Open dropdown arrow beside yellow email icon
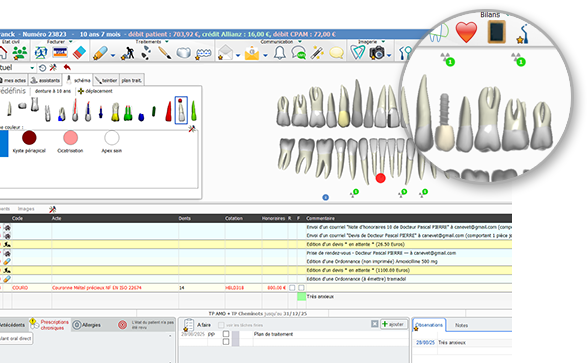The width and height of the screenshot is (588, 363). click(265, 56)
